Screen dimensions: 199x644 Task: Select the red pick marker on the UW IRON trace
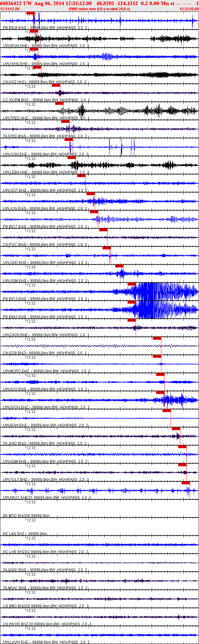(x=34, y=31)
